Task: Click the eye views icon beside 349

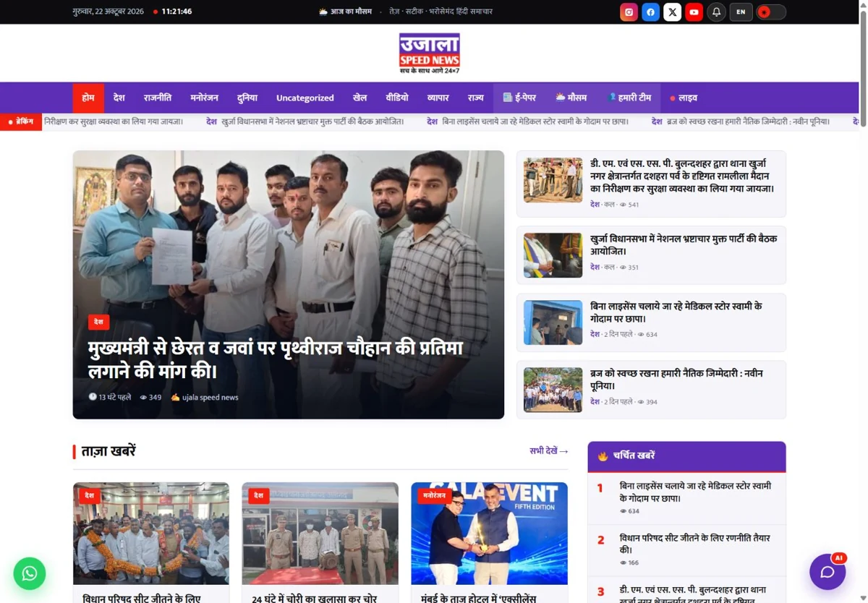Action: click(x=143, y=397)
